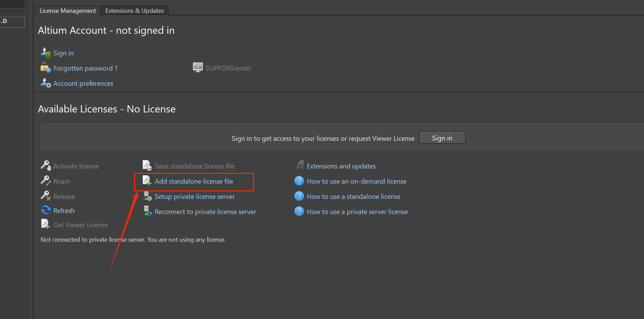
Task: Click the on-demand license help icon
Action: (299, 181)
